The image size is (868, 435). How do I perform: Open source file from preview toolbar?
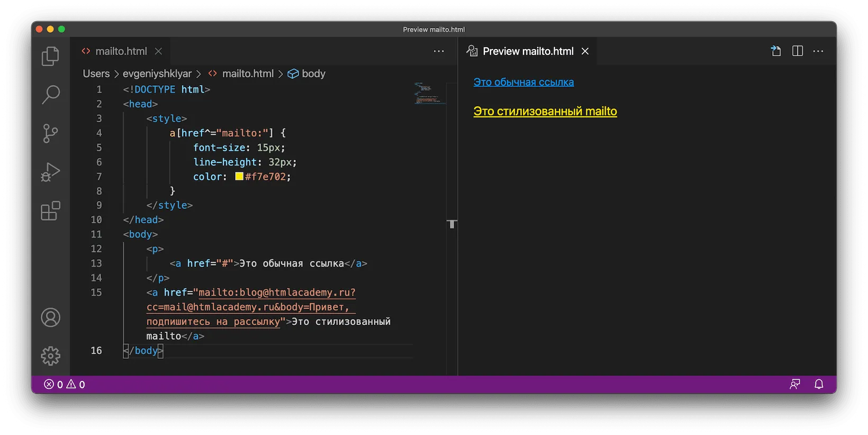point(776,51)
